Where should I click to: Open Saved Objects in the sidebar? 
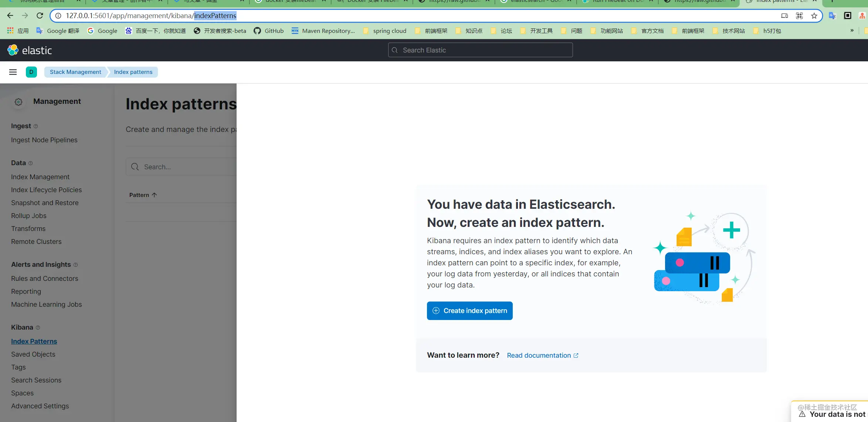point(33,354)
